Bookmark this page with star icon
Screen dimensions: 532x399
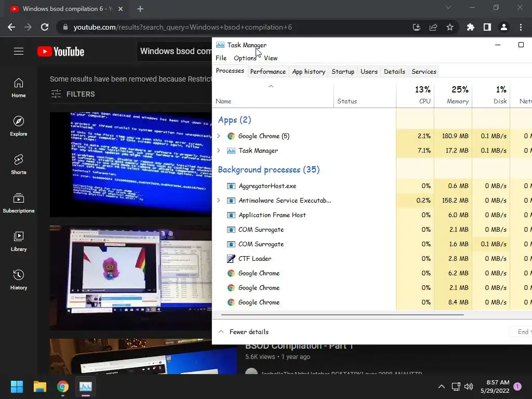pos(450,27)
